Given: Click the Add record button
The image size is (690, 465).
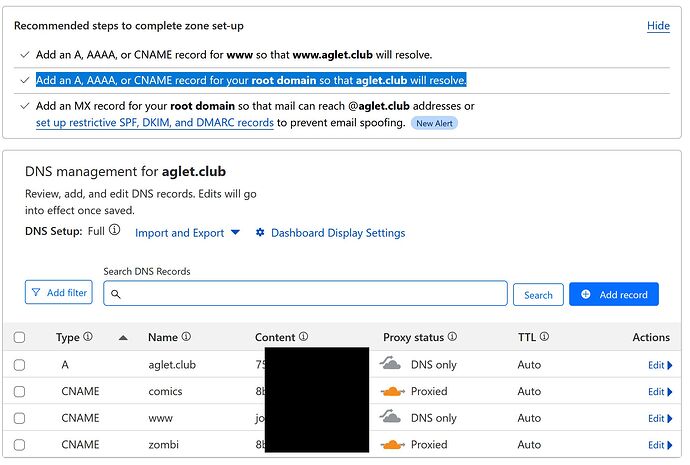Looking at the screenshot, I should tap(614, 294).
